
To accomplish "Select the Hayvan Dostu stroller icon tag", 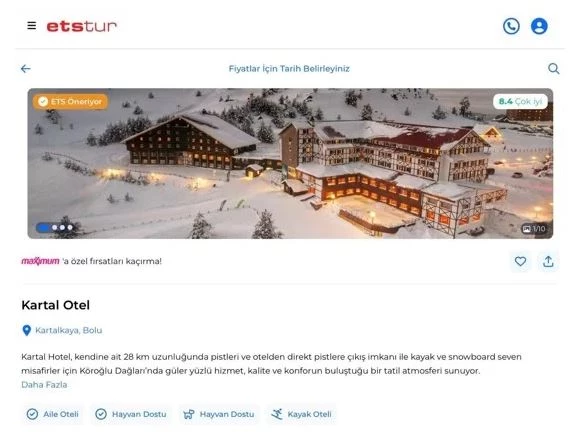I will coord(219,414).
